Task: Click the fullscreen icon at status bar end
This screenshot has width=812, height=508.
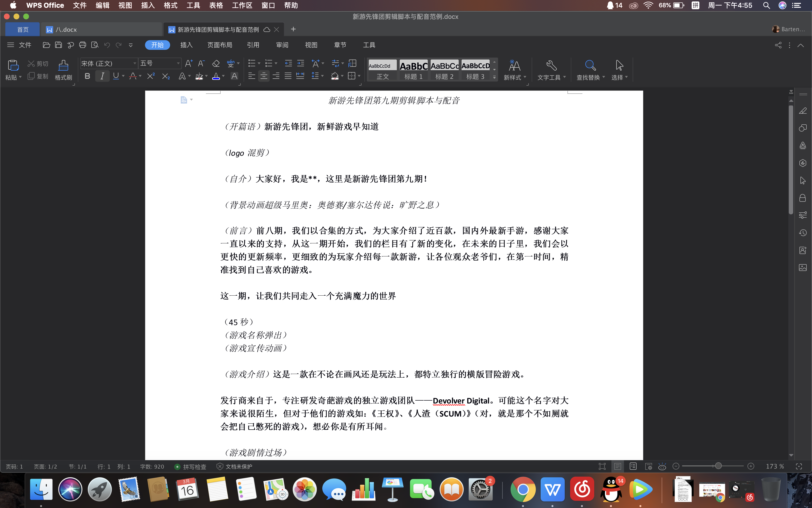Action: (x=799, y=466)
